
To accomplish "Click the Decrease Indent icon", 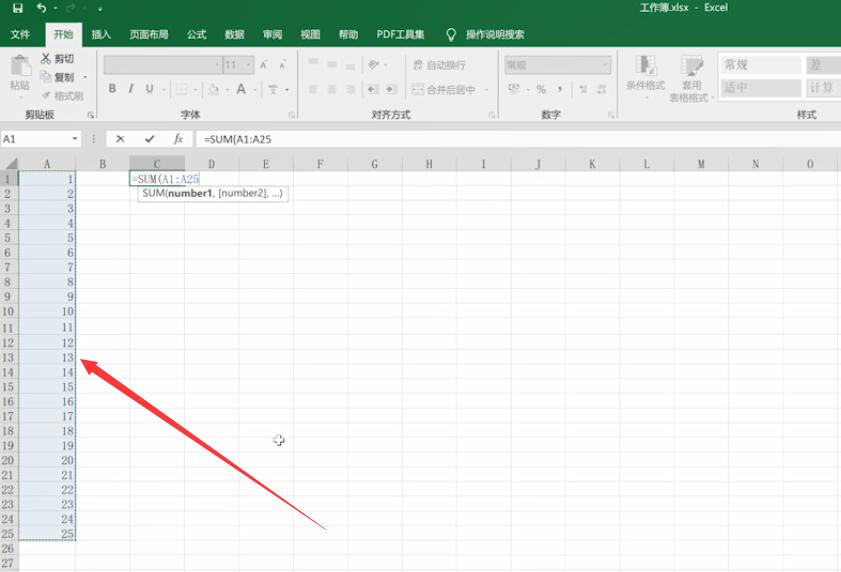I will pyautogui.click(x=373, y=89).
